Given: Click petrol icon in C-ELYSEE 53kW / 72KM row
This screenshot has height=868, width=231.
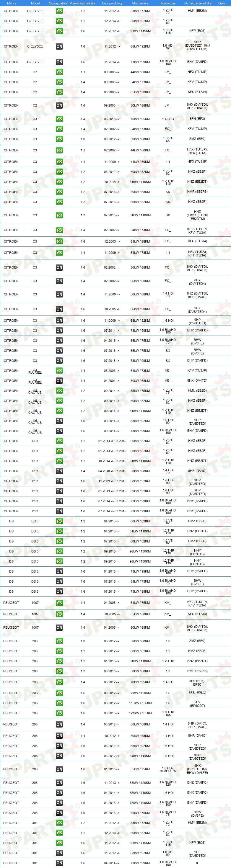Looking at the screenshot, I should point(59,11).
